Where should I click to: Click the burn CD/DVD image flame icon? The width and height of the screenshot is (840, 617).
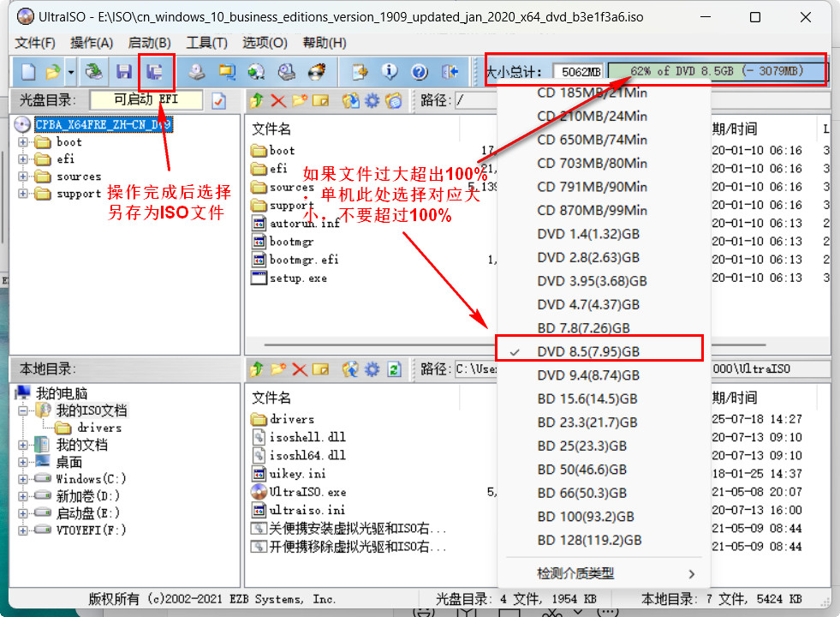click(x=317, y=72)
